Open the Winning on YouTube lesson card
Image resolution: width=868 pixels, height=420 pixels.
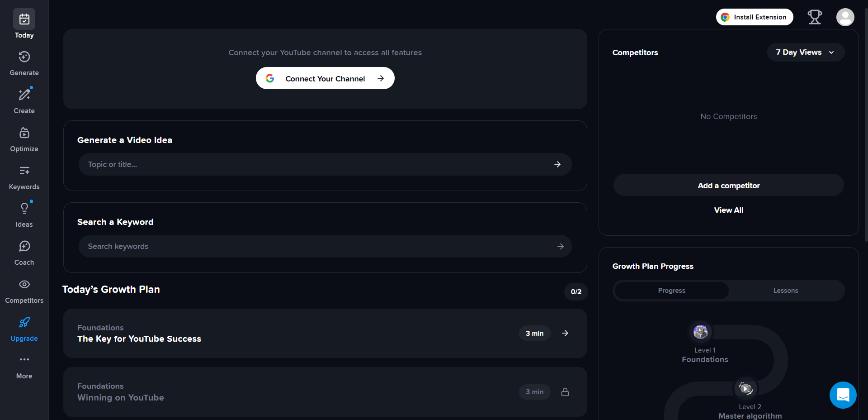click(x=325, y=392)
